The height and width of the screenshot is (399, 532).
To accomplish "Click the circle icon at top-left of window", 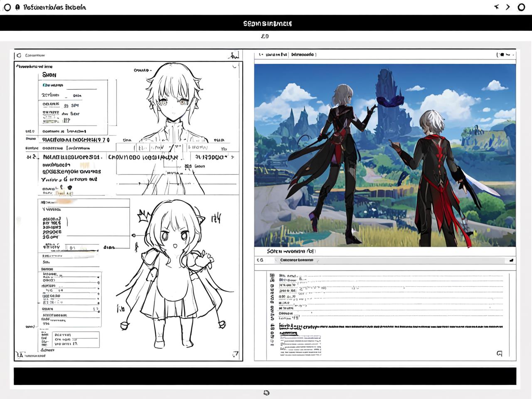I will pos(7,7).
